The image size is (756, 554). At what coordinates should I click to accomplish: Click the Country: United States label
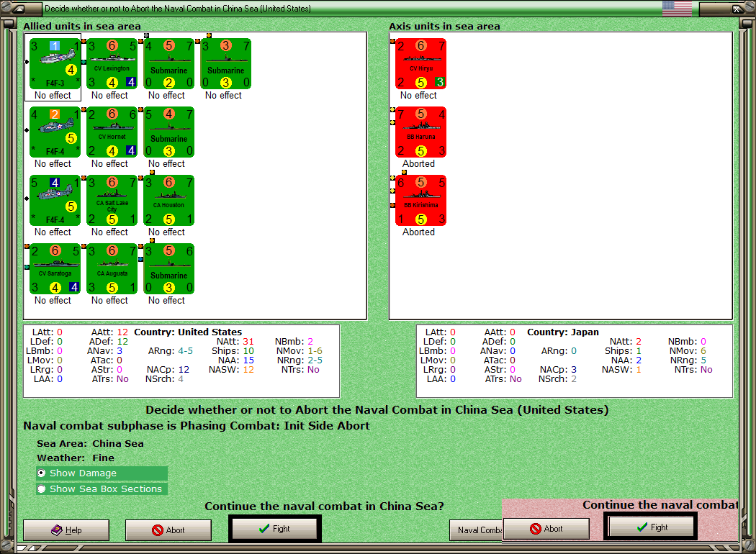coord(188,332)
